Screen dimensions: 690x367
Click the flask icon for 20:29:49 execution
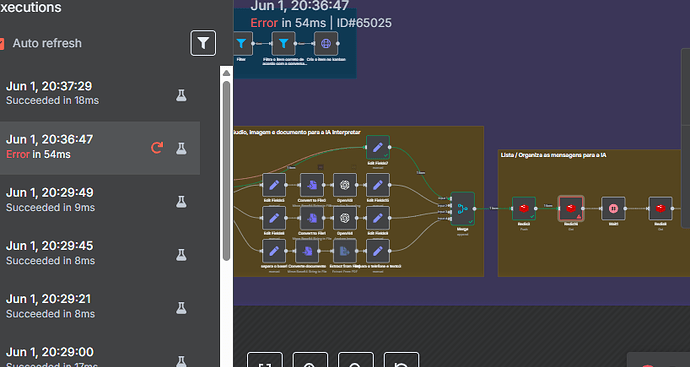(x=181, y=202)
